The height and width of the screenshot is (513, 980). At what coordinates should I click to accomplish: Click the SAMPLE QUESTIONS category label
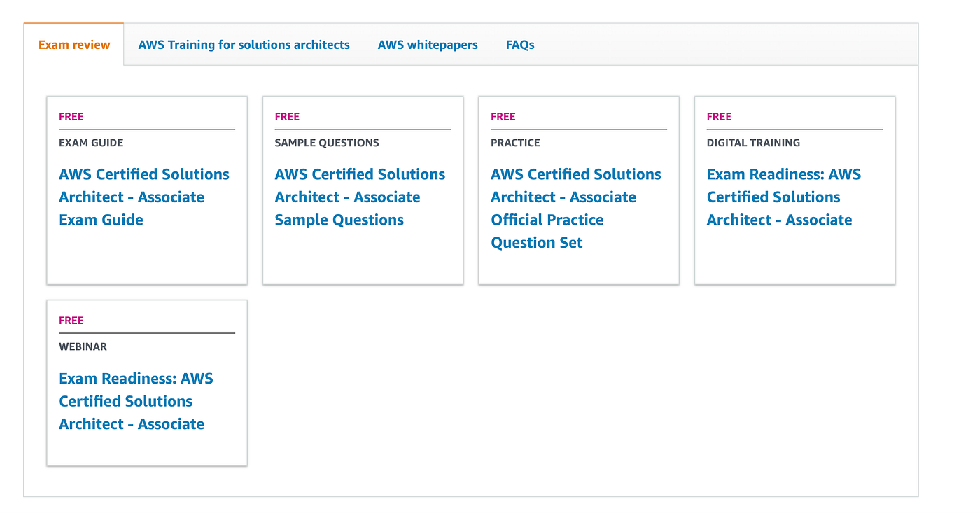point(327,143)
